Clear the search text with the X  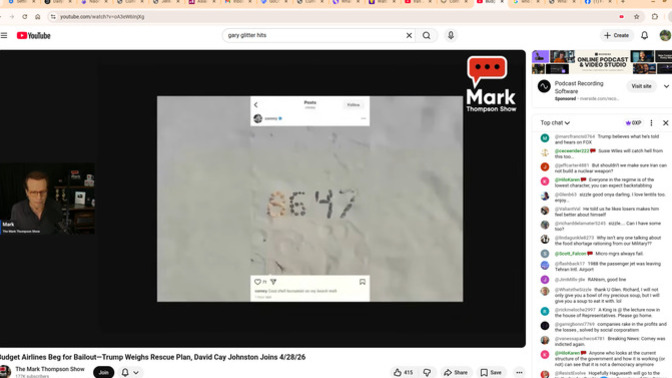pyautogui.click(x=409, y=36)
